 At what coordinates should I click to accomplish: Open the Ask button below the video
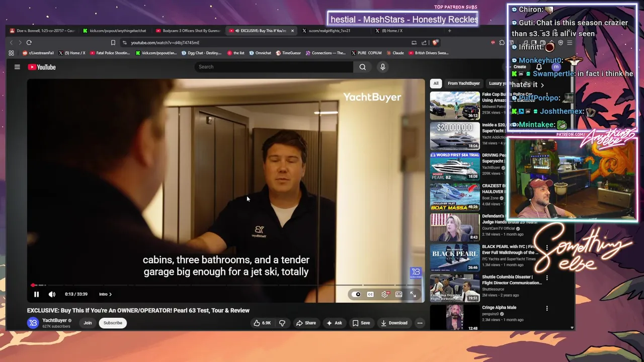pos(335,323)
